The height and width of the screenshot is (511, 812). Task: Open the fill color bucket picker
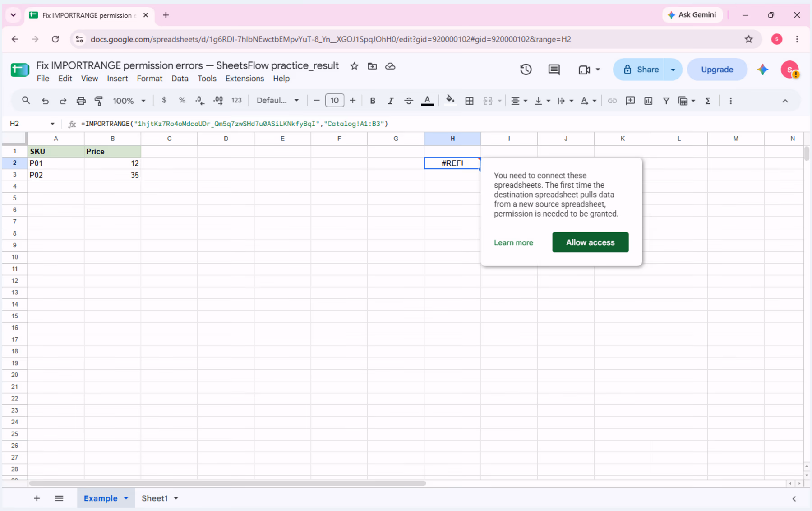pos(450,100)
